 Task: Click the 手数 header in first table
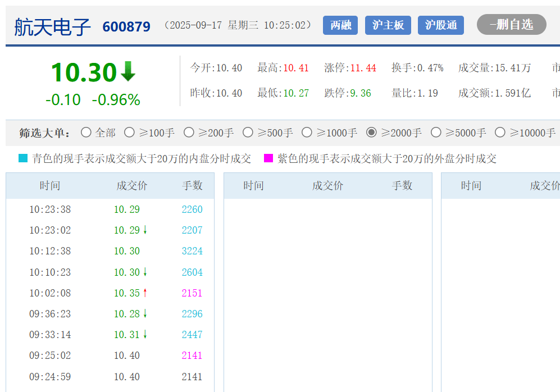pyautogui.click(x=192, y=186)
